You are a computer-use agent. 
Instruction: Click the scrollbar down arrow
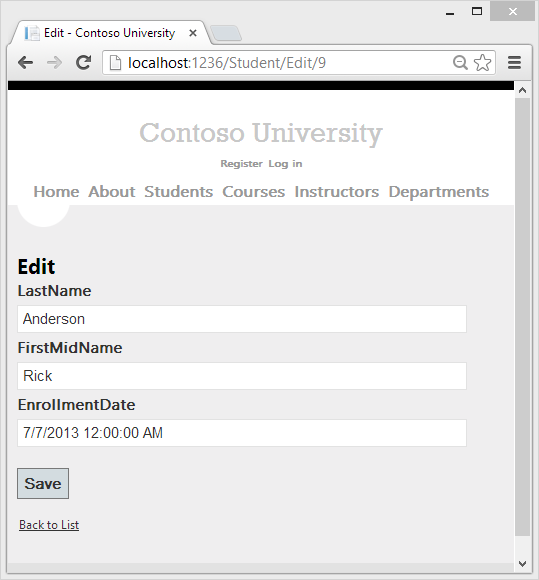522,564
